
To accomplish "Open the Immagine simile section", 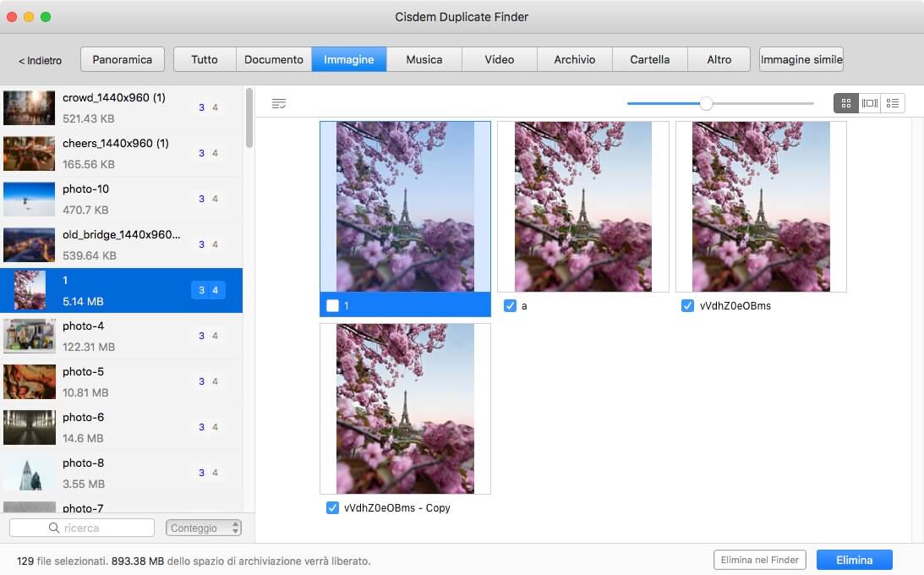I will 801,59.
